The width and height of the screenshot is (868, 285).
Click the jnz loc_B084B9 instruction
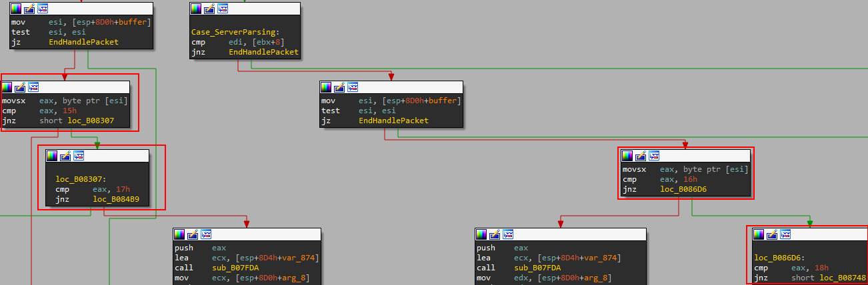pyautogui.click(x=98, y=199)
